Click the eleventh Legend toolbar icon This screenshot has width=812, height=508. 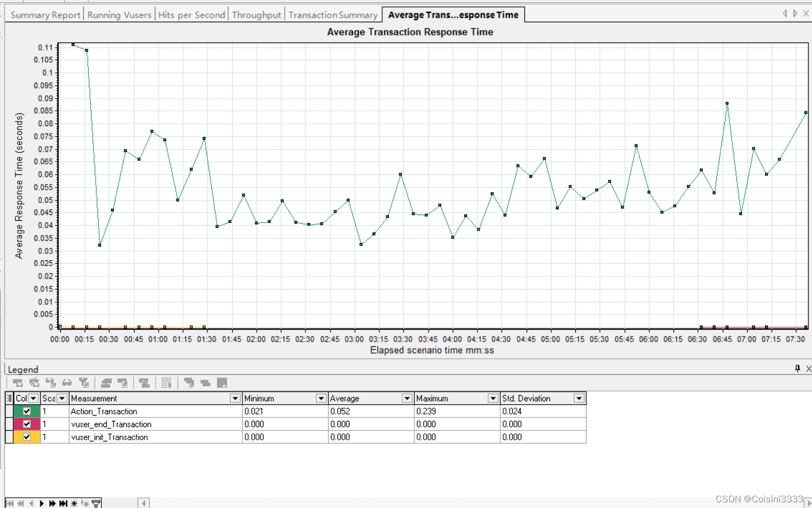tap(206, 383)
